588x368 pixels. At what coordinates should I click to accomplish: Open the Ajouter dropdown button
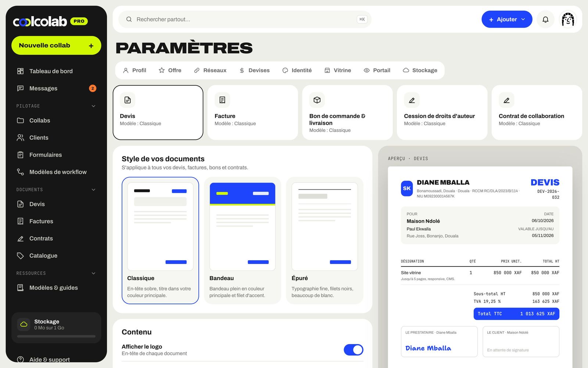click(x=507, y=20)
